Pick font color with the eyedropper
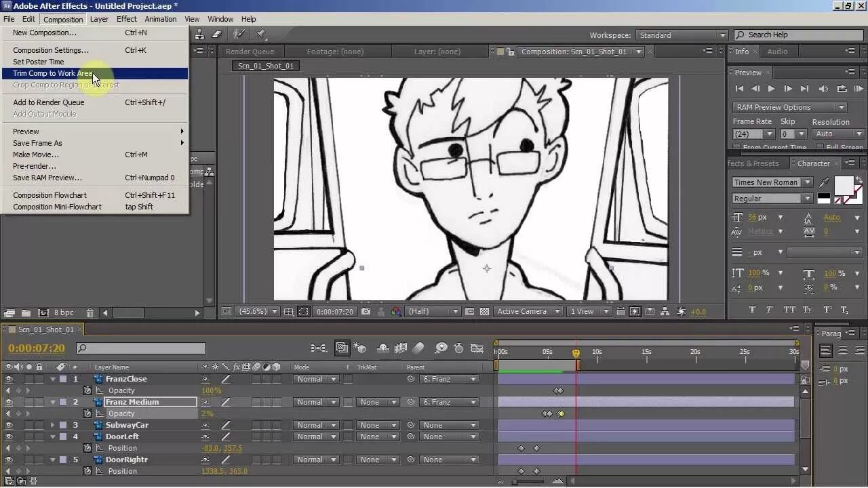Screen dimensions: 868x488 (824, 182)
